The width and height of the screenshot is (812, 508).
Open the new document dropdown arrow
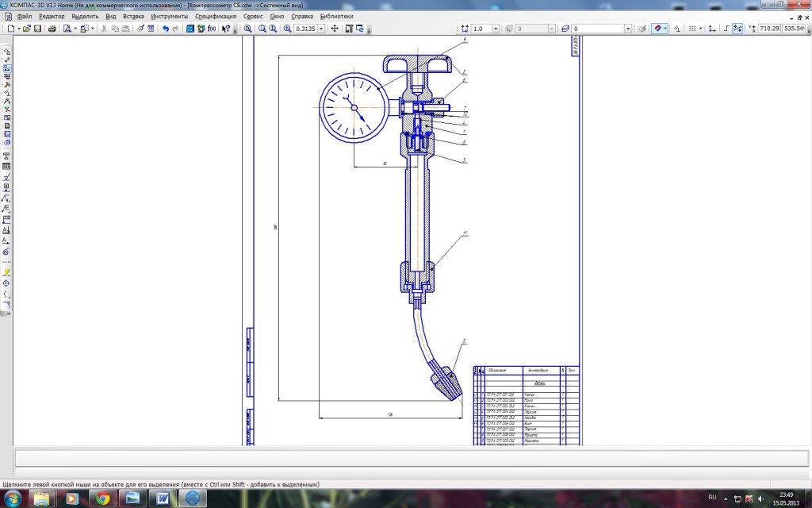[19, 29]
